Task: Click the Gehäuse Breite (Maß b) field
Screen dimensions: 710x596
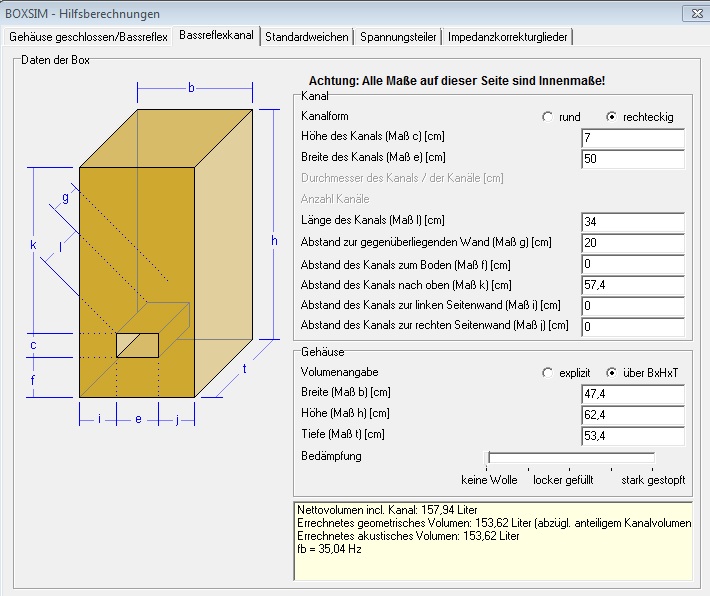Action: pyautogui.click(x=632, y=394)
